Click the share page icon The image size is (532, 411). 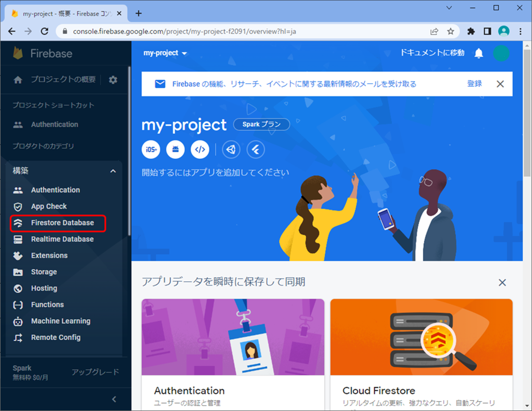pyautogui.click(x=434, y=32)
